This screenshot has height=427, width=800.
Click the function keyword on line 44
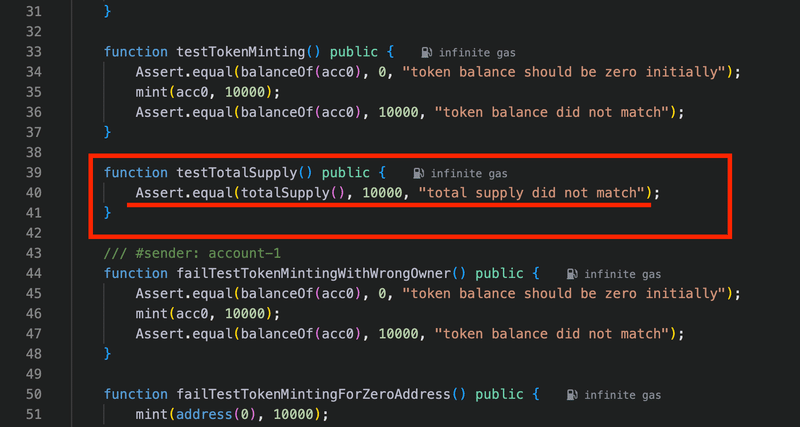point(136,274)
